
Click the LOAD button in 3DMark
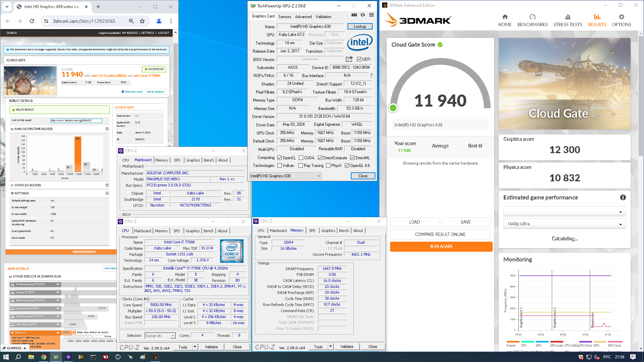[x=414, y=222]
